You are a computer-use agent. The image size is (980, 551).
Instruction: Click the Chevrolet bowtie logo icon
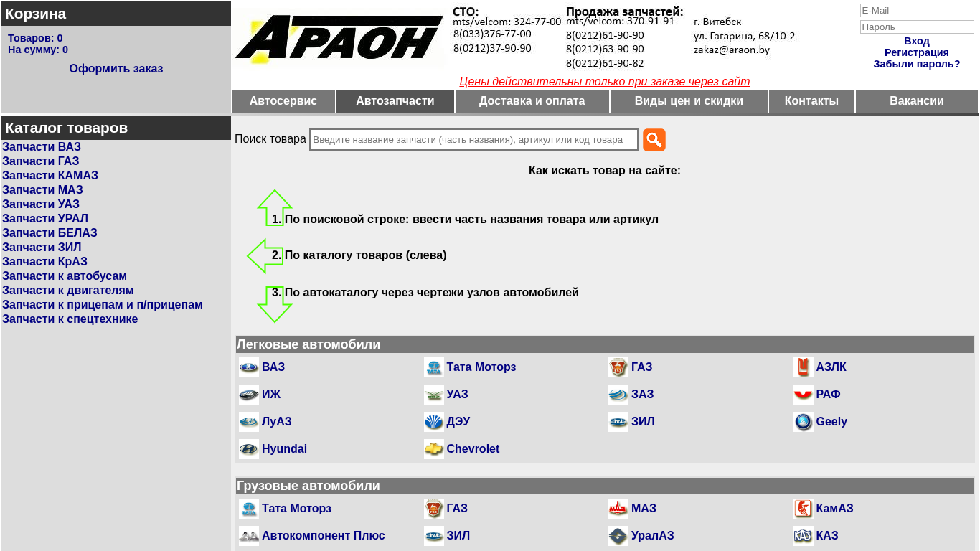434,449
